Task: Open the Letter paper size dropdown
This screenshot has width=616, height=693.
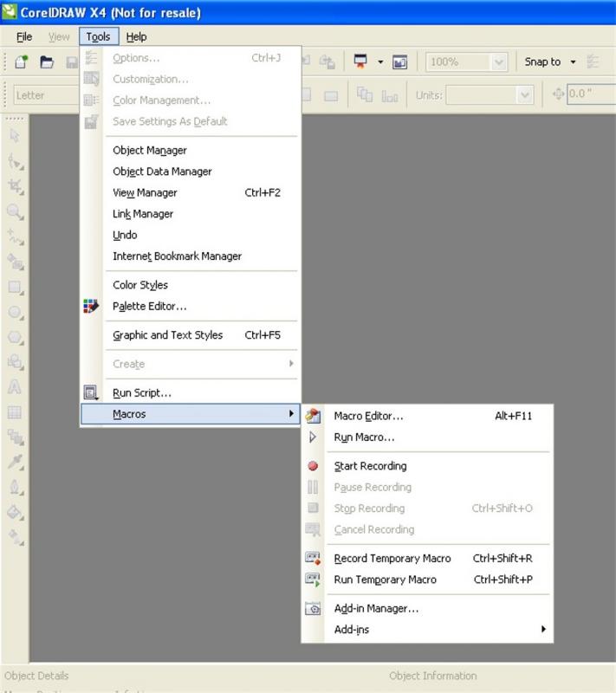Action: click(x=47, y=95)
